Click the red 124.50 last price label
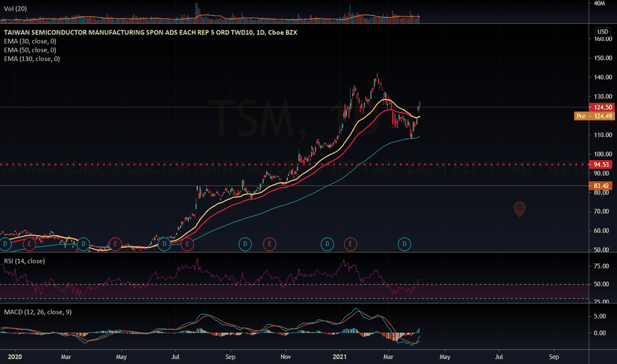The height and width of the screenshot is (364, 617). (601, 107)
